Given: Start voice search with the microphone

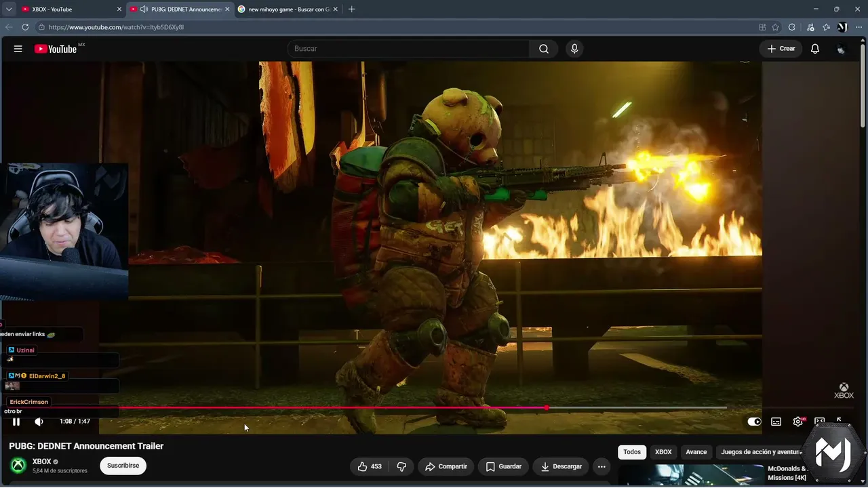Looking at the screenshot, I should [x=574, y=49].
